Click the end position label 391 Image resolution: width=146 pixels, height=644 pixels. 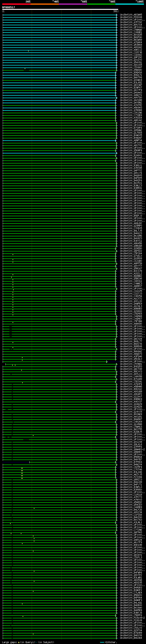pyautogui.click(x=115, y=11)
